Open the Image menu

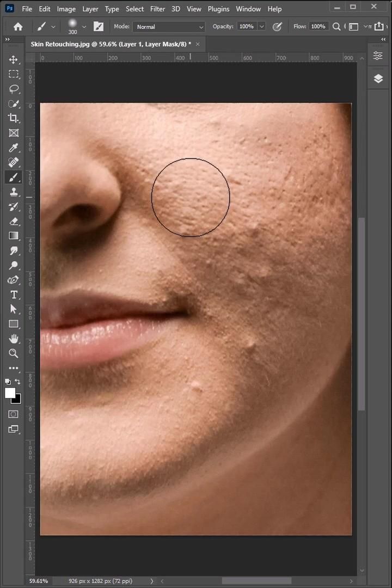tap(66, 9)
